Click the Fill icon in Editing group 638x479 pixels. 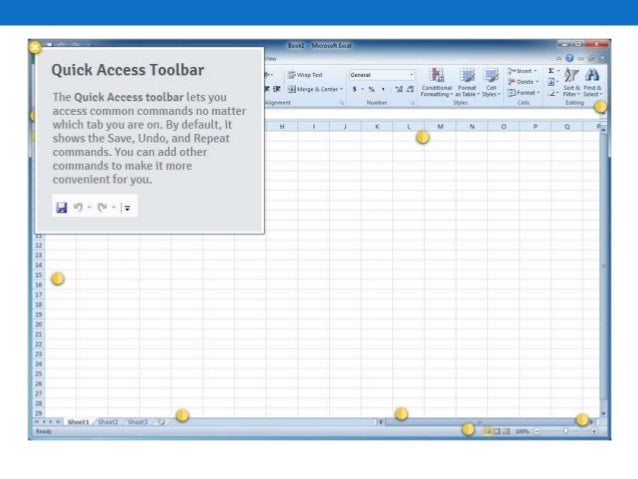(551, 82)
